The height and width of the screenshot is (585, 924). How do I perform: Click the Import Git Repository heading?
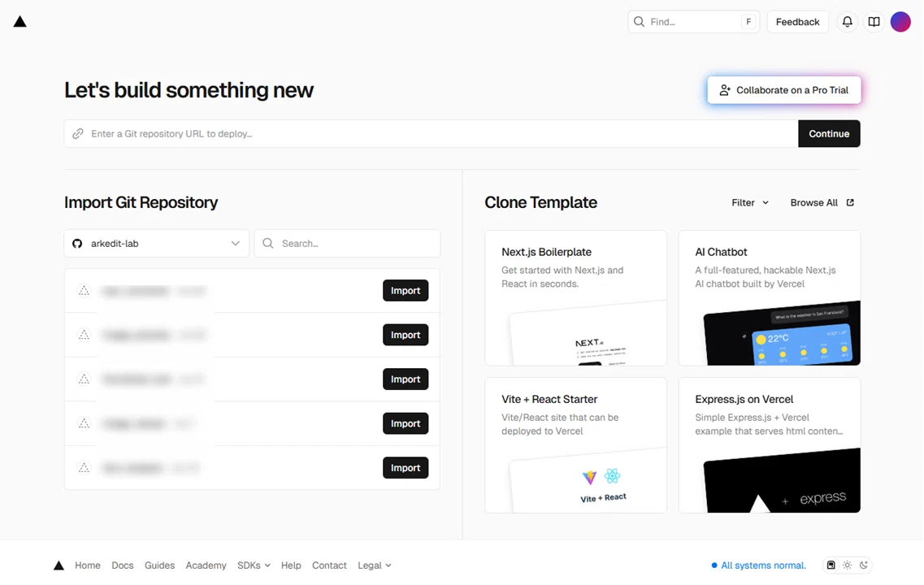click(x=141, y=202)
